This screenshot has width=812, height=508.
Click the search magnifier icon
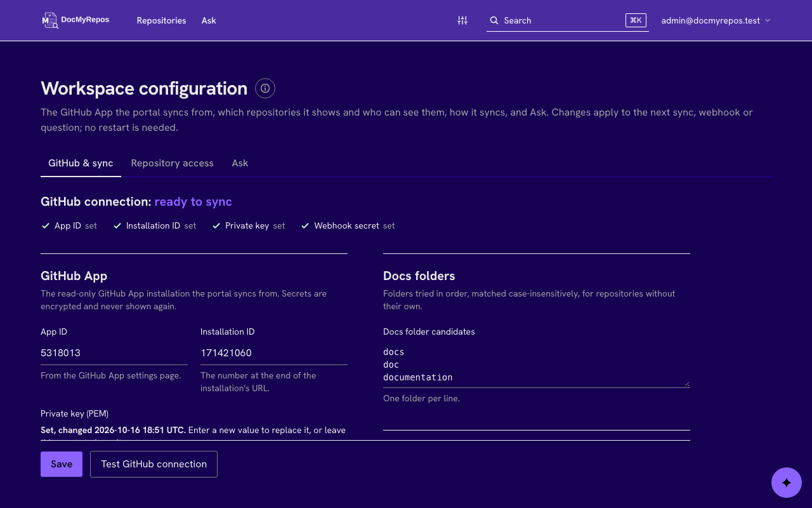pos(494,20)
